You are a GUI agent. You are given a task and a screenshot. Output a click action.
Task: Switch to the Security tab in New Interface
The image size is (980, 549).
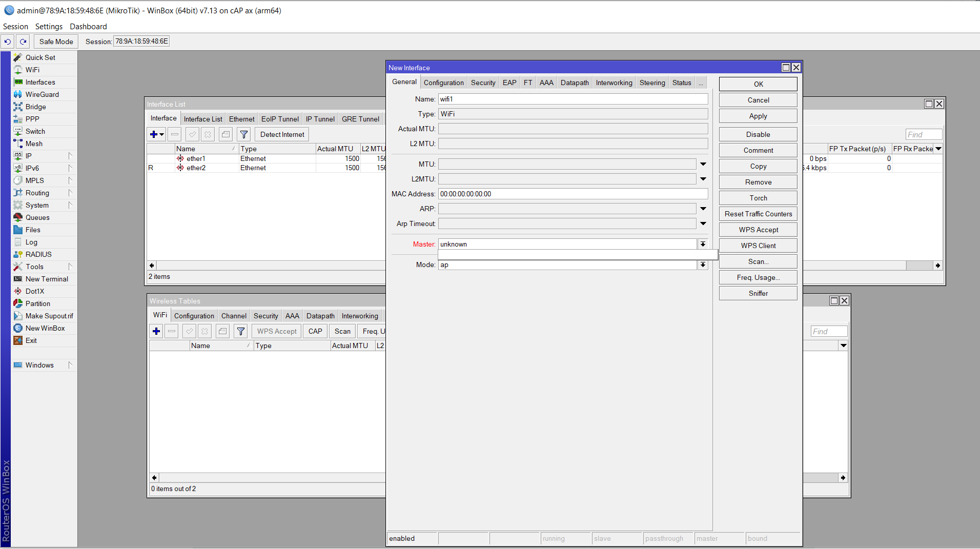point(483,83)
